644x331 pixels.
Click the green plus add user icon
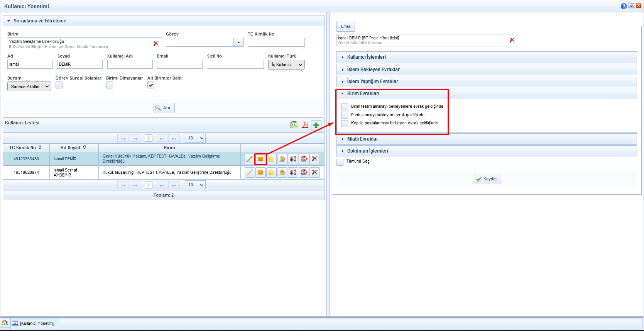point(316,125)
